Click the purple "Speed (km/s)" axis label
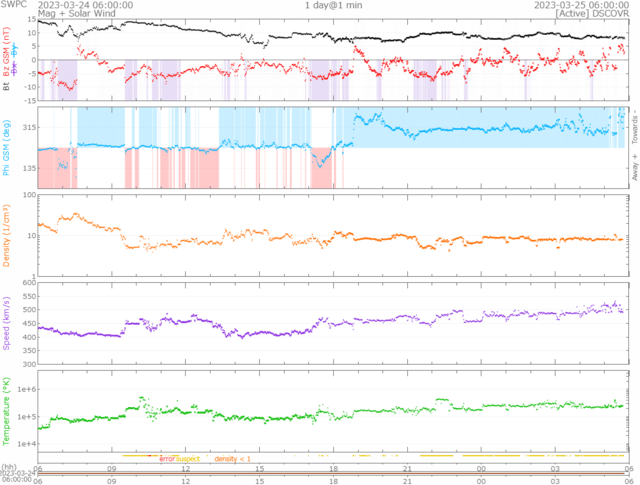Viewport: 640px width, 485px height. pos(5,324)
